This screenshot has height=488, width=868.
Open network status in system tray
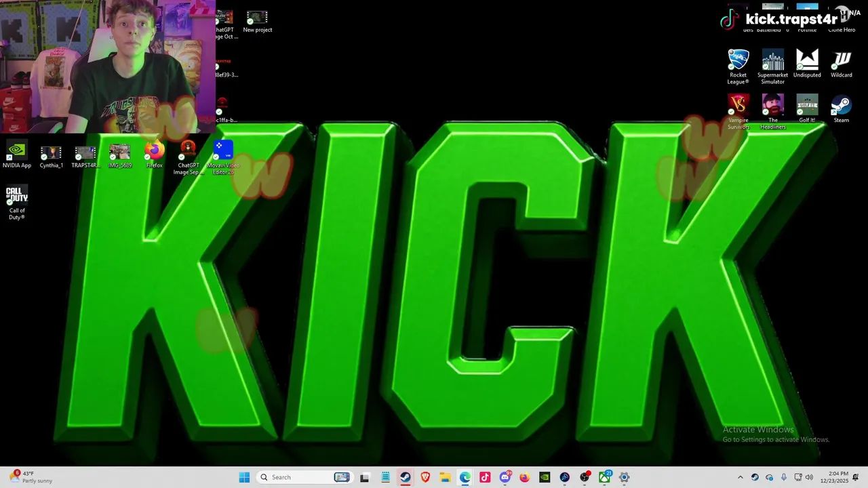[798, 477]
